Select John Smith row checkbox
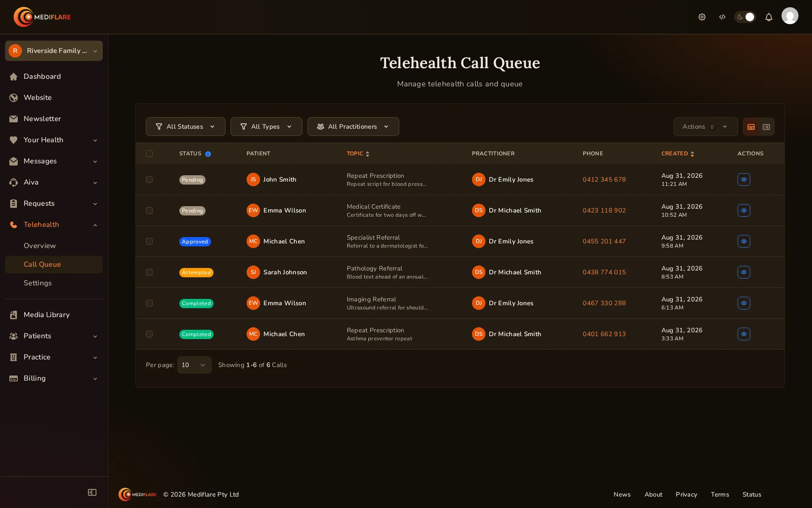The height and width of the screenshot is (508, 812). (149, 179)
